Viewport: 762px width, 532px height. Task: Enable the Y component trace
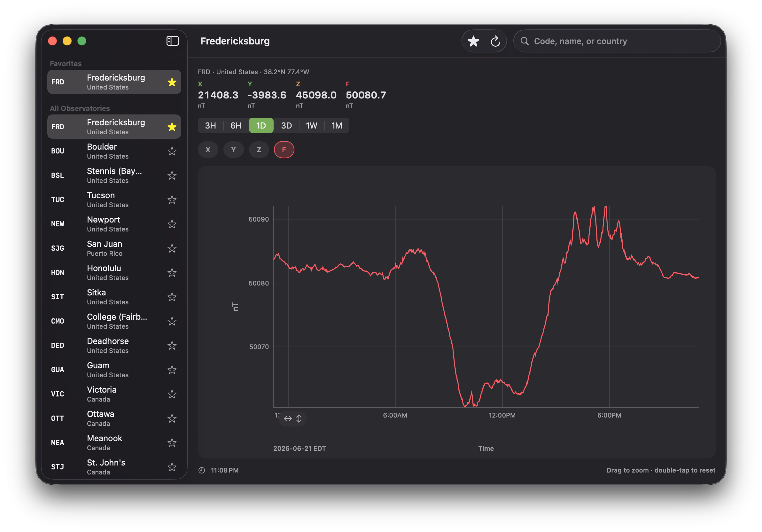pyautogui.click(x=233, y=150)
